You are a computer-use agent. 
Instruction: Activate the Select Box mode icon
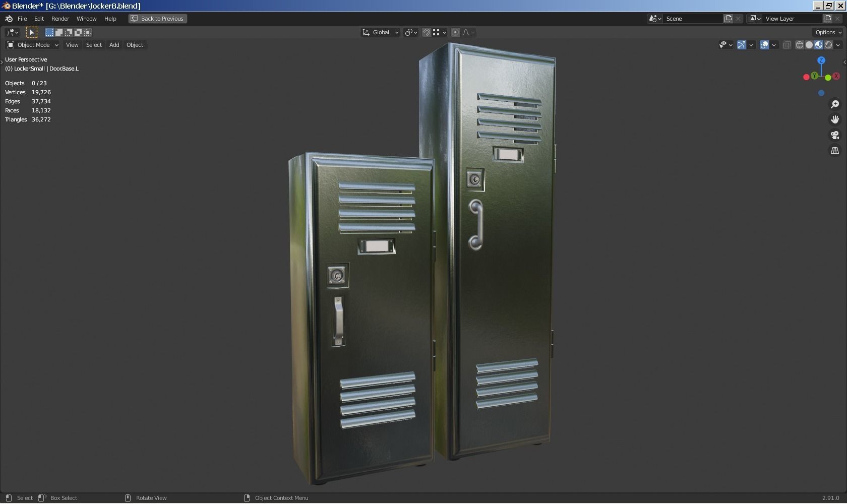point(49,32)
